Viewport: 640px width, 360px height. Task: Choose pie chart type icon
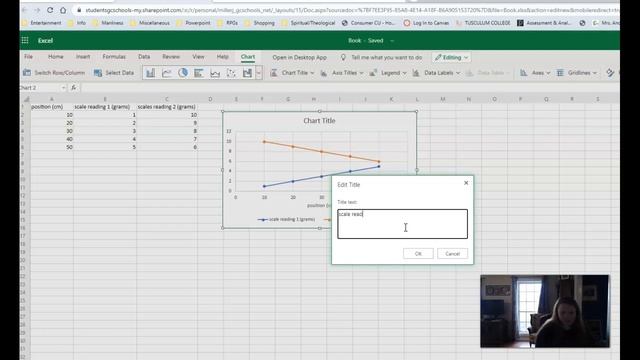point(183,73)
